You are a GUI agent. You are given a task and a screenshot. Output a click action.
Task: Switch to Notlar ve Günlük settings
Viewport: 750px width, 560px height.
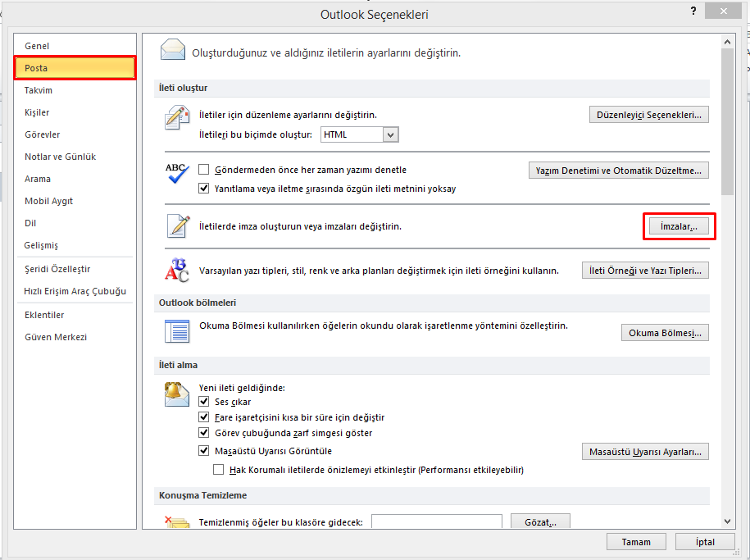coord(75,157)
